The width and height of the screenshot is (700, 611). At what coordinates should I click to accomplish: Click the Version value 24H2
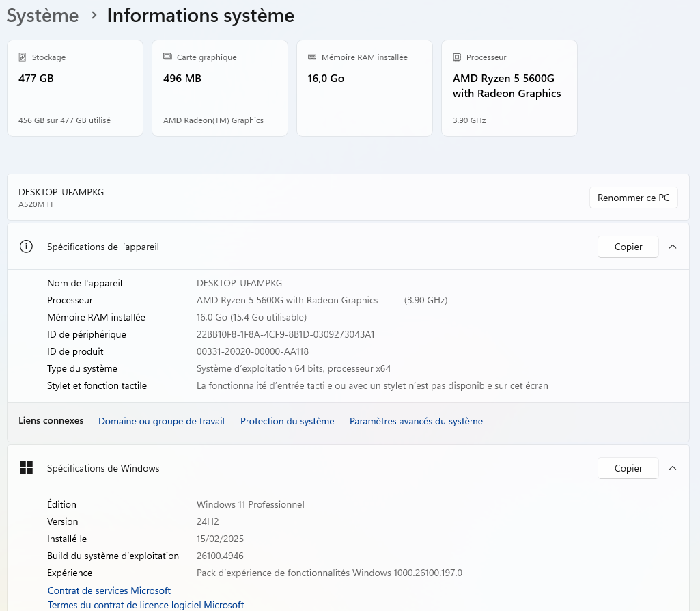point(208,521)
